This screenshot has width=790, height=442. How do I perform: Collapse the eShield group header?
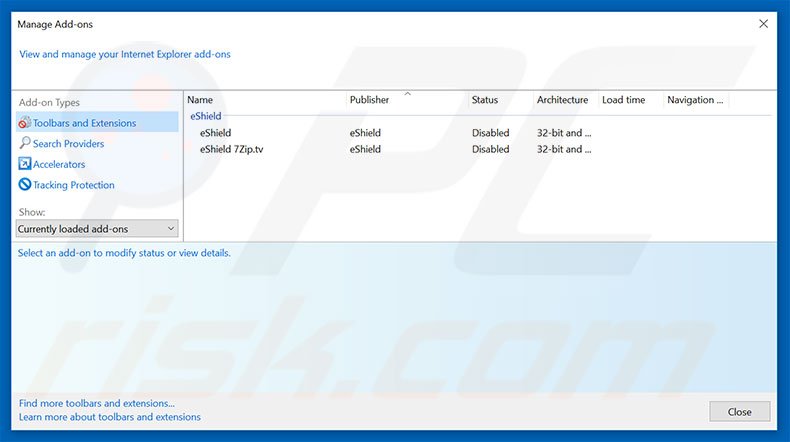coord(206,116)
